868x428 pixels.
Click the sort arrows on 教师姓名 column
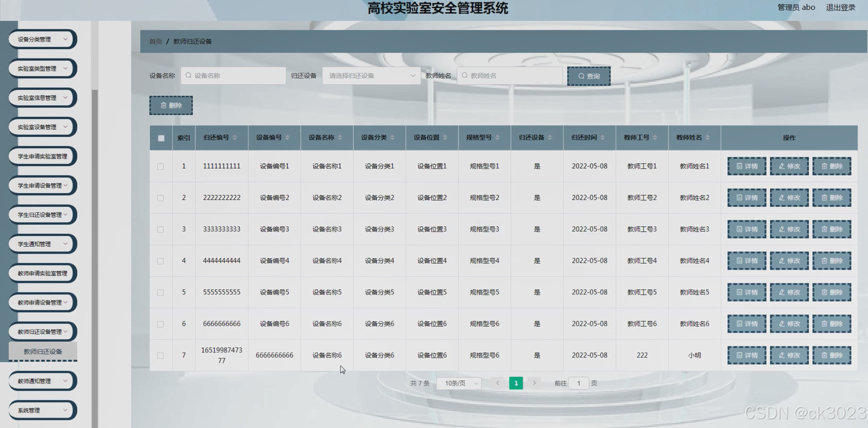click(x=707, y=138)
